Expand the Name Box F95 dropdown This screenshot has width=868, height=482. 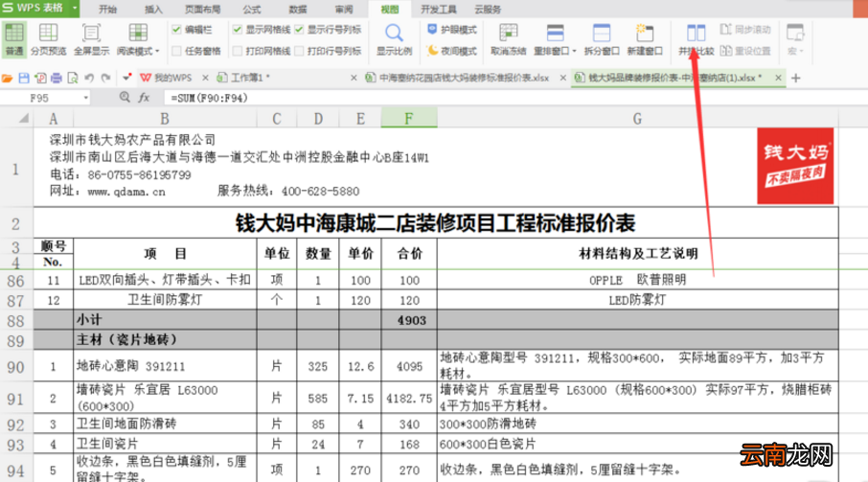click(x=86, y=98)
